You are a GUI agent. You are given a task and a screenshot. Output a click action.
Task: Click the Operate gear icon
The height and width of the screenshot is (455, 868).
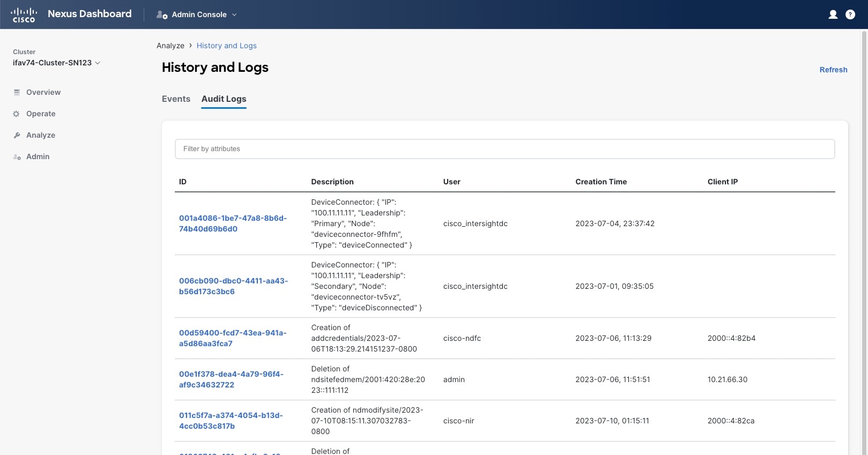tap(17, 114)
